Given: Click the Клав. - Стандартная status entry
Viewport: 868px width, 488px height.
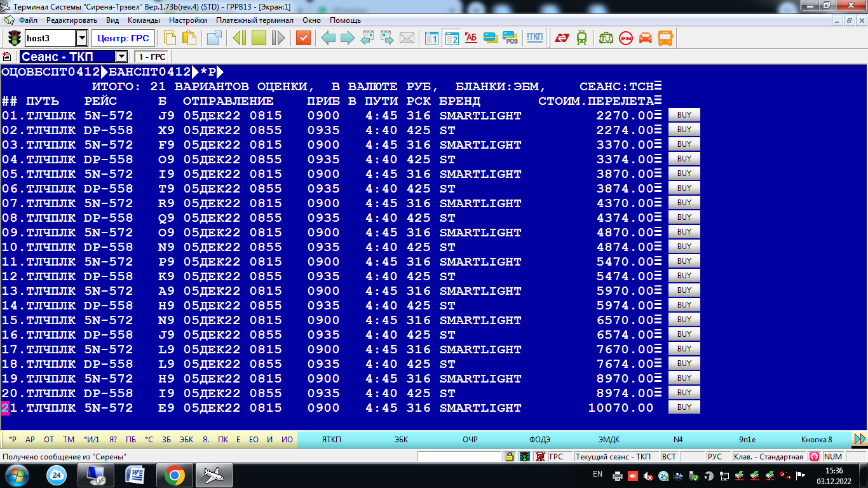Looking at the screenshot, I should pyautogui.click(x=768, y=456).
